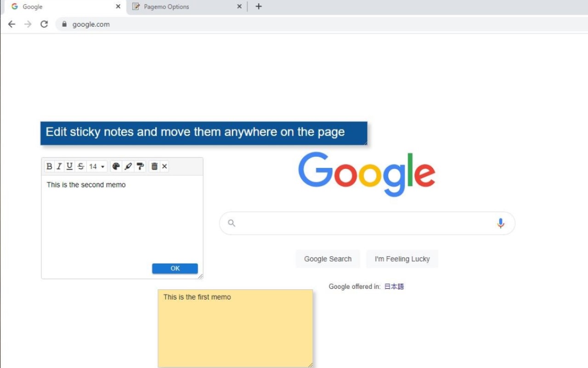The height and width of the screenshot is (368, 588).
Task: Reload the page
Action: point(44,24)
